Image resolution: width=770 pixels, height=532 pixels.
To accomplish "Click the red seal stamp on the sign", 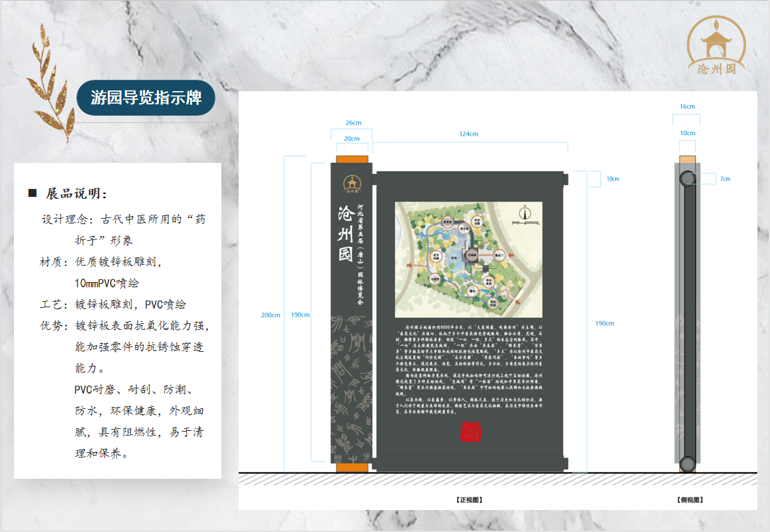I will [x=470, y=432].
